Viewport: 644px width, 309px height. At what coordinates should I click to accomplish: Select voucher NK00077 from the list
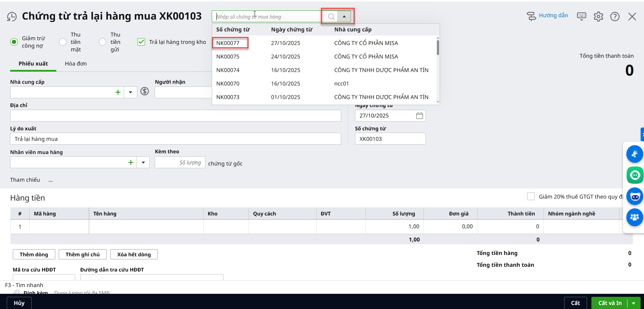tap(228, 43)
